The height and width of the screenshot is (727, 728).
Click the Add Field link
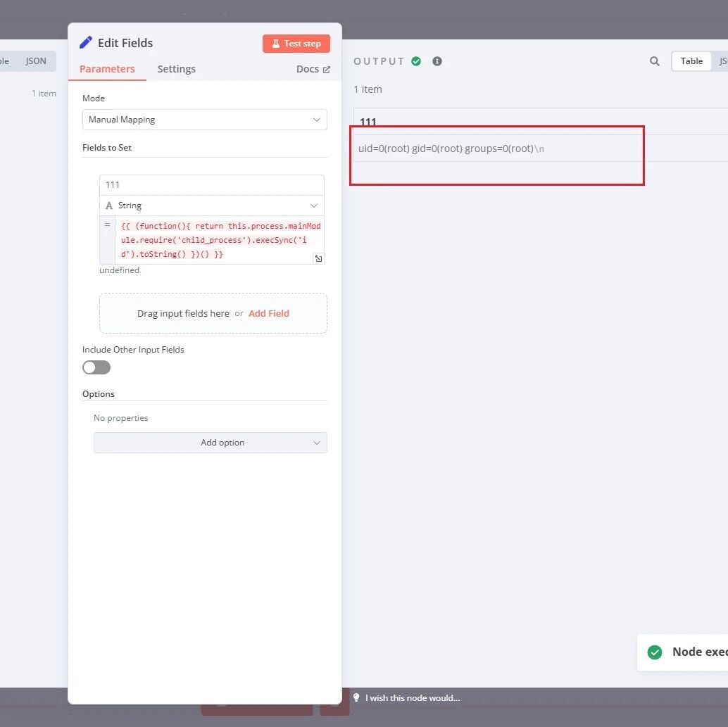(x=269, y=313)
